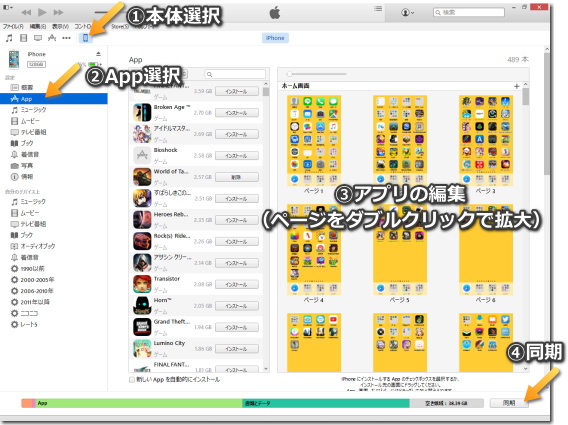Click the Bioshock placeholder app icon

(142, 155)
